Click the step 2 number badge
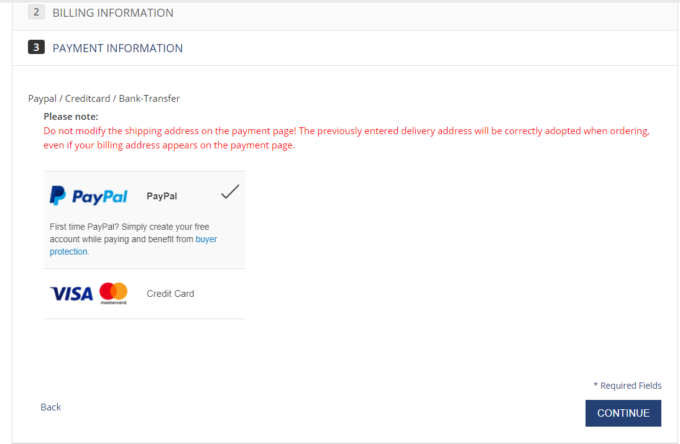The width and height of the screenshot is (680, 444). point(36,13)
